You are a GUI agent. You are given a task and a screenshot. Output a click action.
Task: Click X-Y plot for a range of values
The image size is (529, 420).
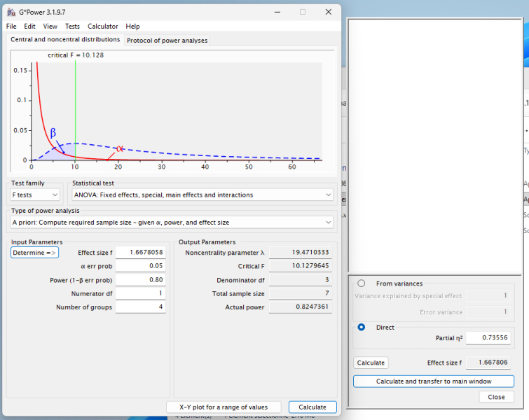(x=224, y=407)
